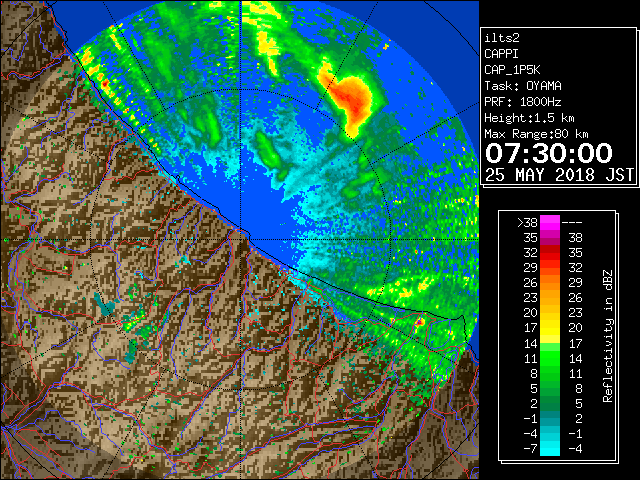
Task: Click the radar center where range lines cross
Action: tap(240, 240)
